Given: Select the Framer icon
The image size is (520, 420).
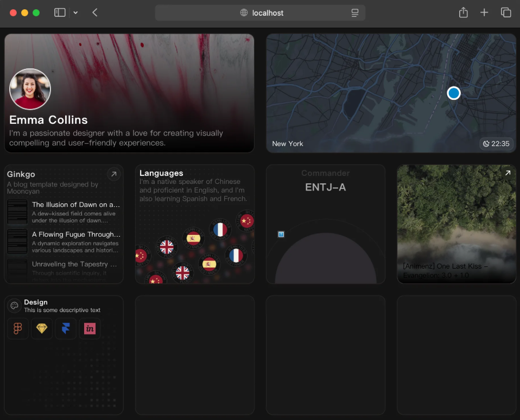Looking at the screenshot, I should point(66,329).
